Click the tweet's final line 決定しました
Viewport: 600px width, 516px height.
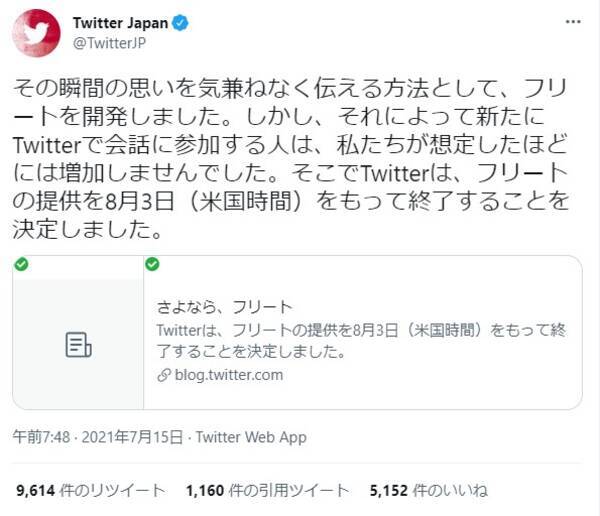coord(90,228)
